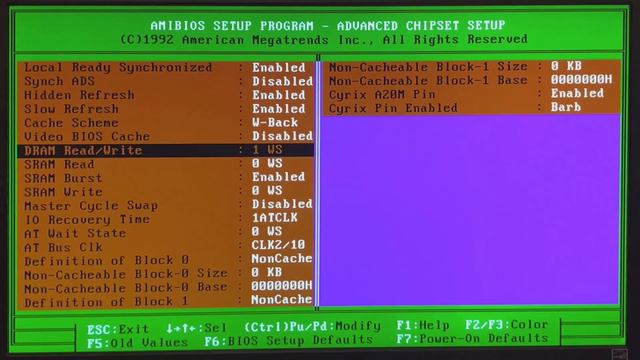This screenshot has height=360, width=640.
Task: Click the NonCache value for Block 1
Action: tap(282, 300)
